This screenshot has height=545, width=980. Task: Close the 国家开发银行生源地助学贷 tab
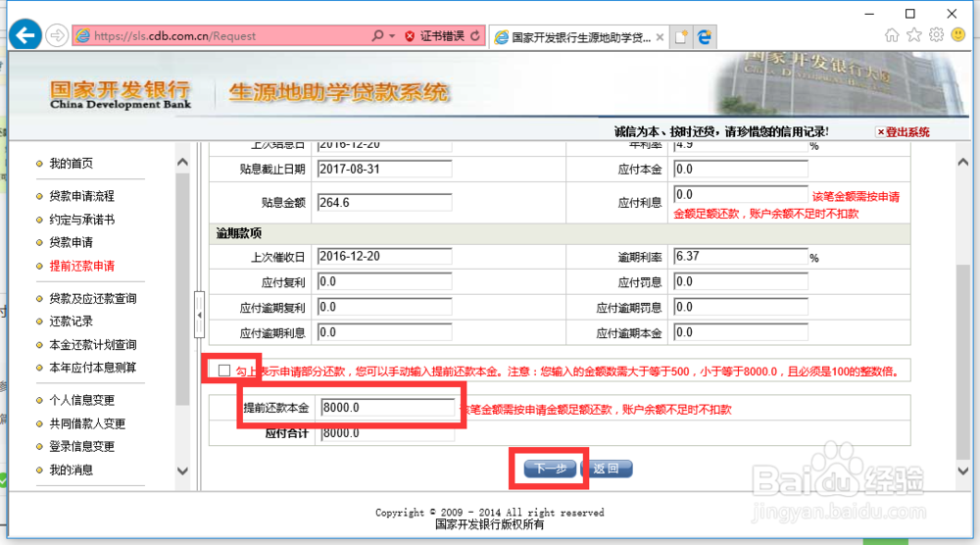click(x=660, y=37)
